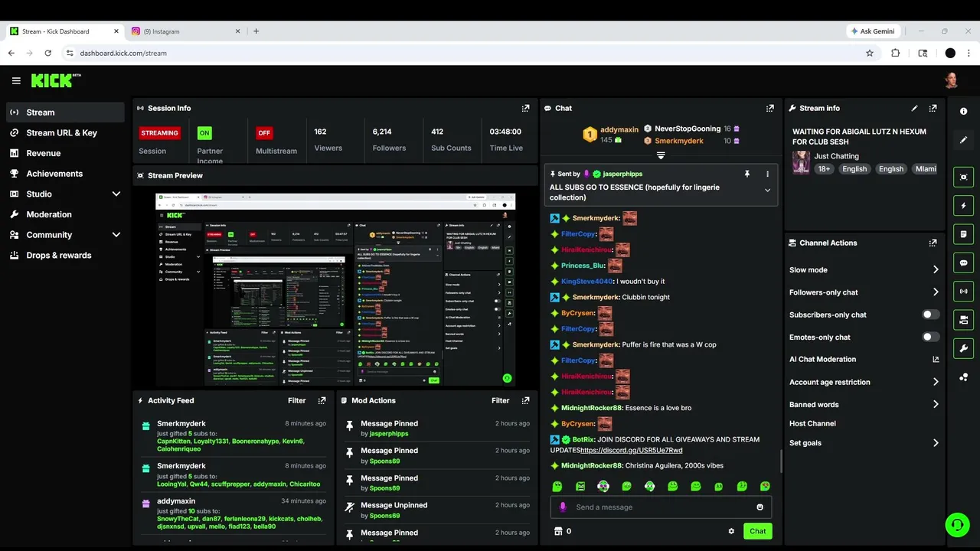
Task: Open chat settings gear icon
Action: [731, 531]
